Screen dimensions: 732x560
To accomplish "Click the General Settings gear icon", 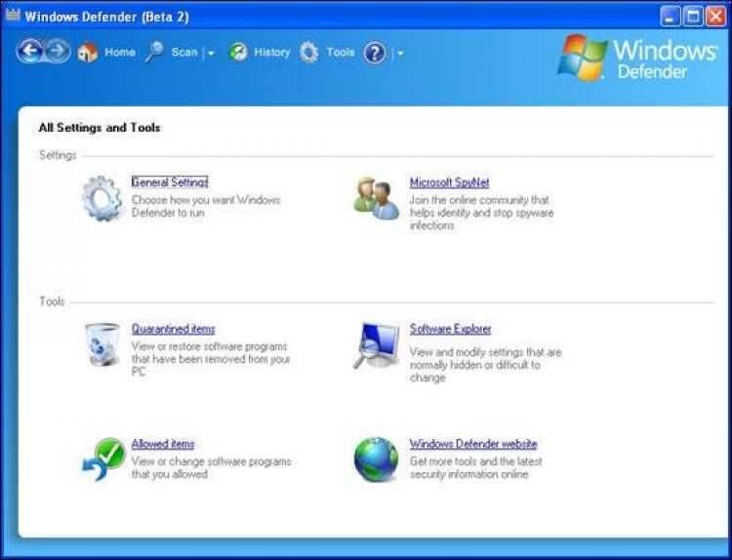I will click(x=102, y=198).
